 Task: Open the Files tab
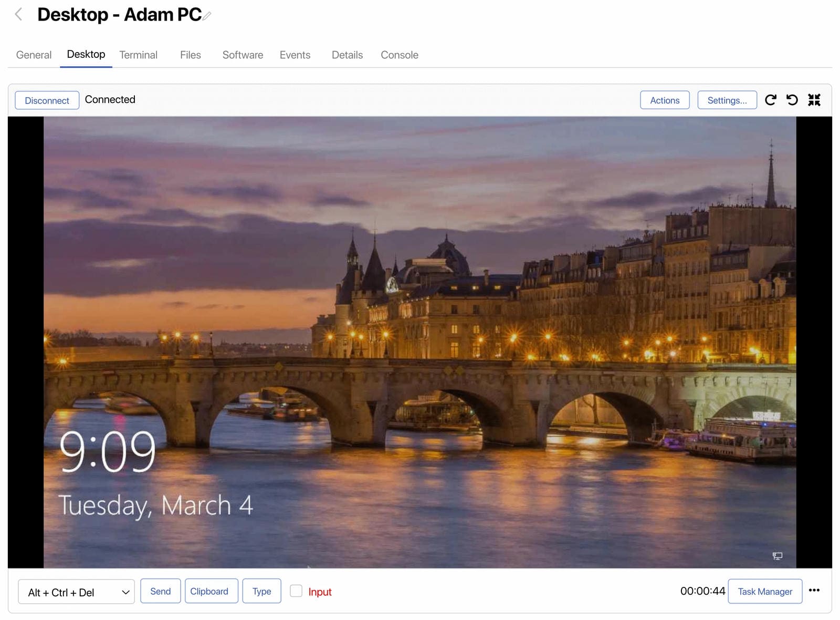[190, 55]
